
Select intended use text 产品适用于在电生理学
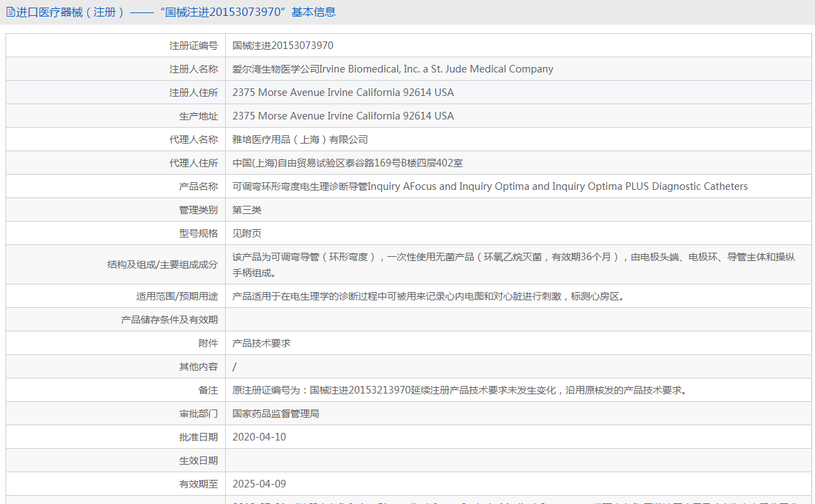click(x=430, y=296)
